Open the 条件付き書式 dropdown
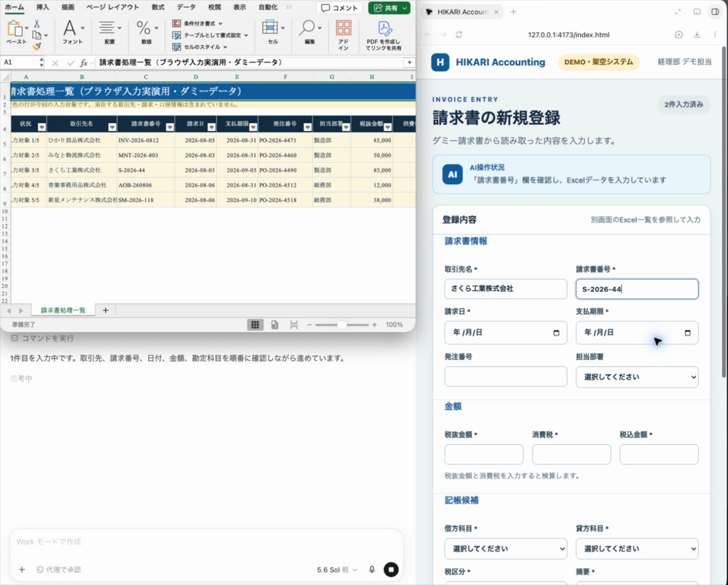The image size is (728, 585). pos(197,23)
